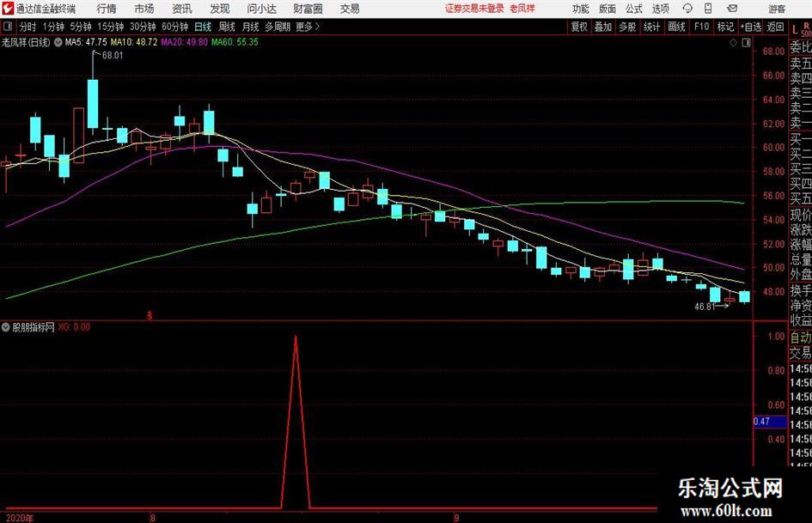Screen dimensions: 812x523
Task: Click the F10 company info button
Action: coord(701,27)
